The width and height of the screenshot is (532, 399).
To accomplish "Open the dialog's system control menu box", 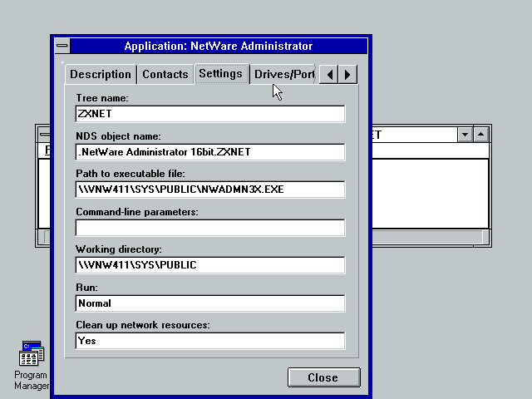I will pyautogui.click(x=62, y=46).
